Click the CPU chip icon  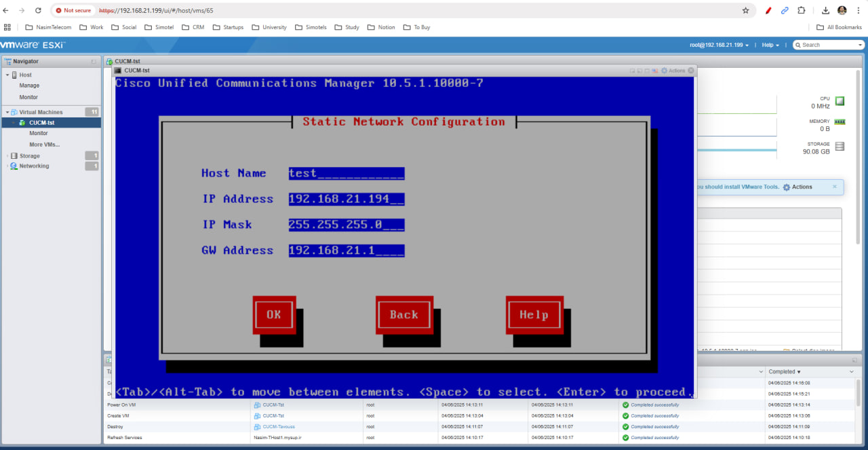click(840, 101)
